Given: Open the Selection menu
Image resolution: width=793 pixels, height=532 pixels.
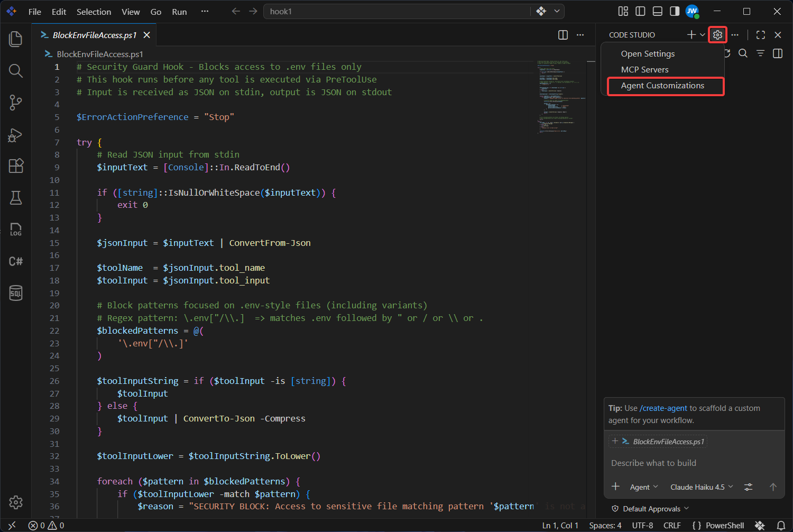Looking at the screenshot, I should pyautogui.click(x=94, y=12).
